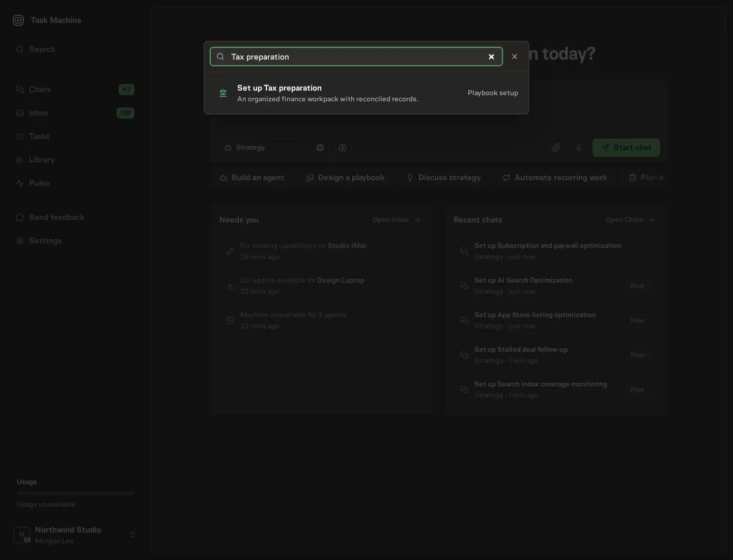The height and width of the screenshot is (560, 733).
Task: Click the Northwind Studio avatar icon
Action: click(22, 535)
